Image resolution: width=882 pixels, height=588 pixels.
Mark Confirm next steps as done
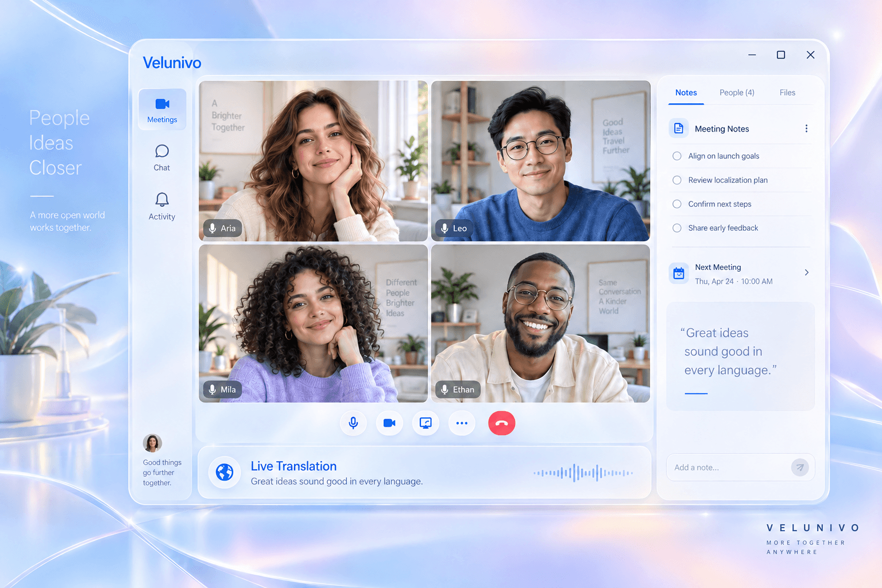pyautogui.click(x=677, y=204)
